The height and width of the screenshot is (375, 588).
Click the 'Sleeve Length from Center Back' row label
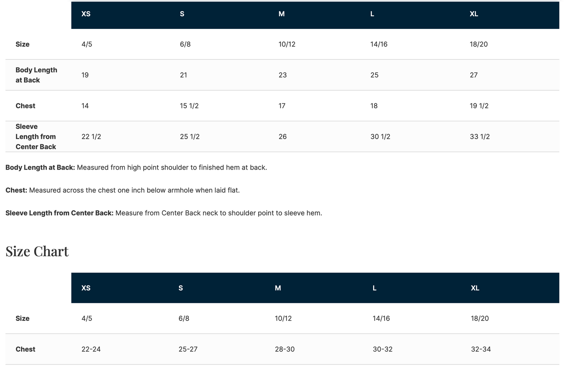(36, 137)
